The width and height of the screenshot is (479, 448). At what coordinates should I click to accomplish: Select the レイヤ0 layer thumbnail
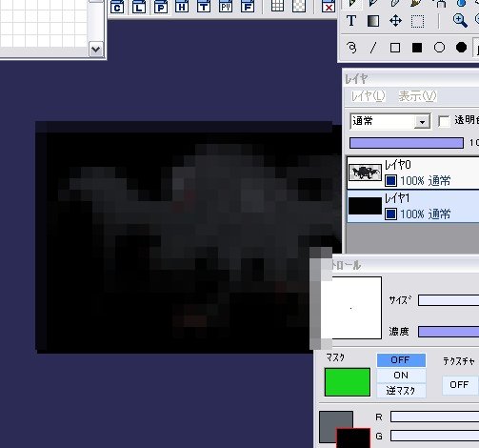pos(365,173)
